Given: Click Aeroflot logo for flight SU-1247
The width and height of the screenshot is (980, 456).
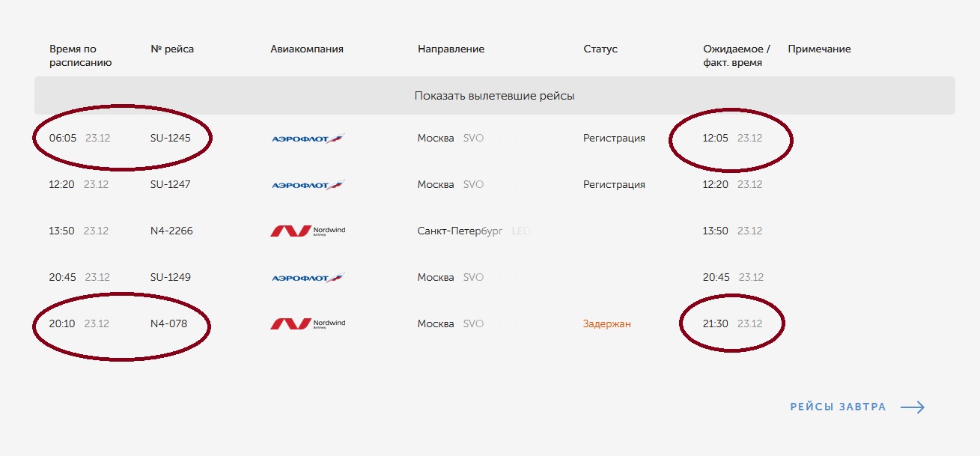Looking at the screenshot, I should pos(308,185).
